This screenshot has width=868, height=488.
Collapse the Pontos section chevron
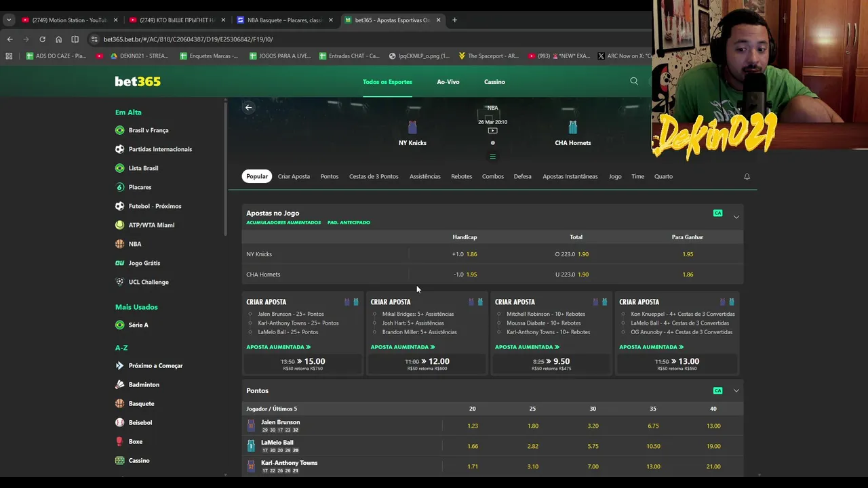pyautogui.click(x=736, y=390)
